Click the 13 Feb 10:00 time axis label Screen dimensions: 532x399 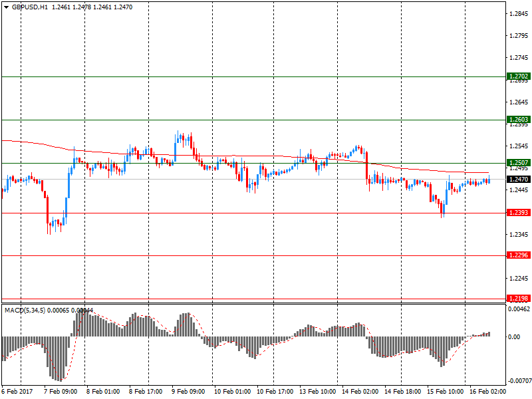click(318, 392)
